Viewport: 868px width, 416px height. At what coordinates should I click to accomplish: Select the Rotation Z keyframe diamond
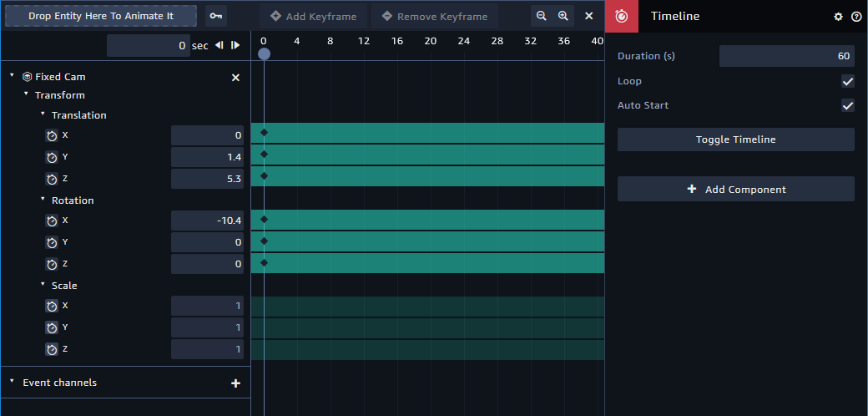(264, 262)
